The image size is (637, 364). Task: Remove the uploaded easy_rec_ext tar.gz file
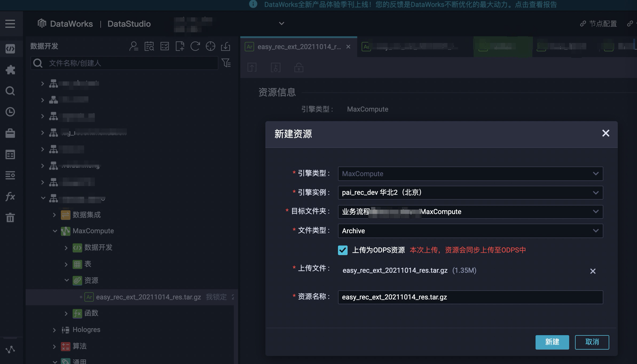(x=593, y=271)
